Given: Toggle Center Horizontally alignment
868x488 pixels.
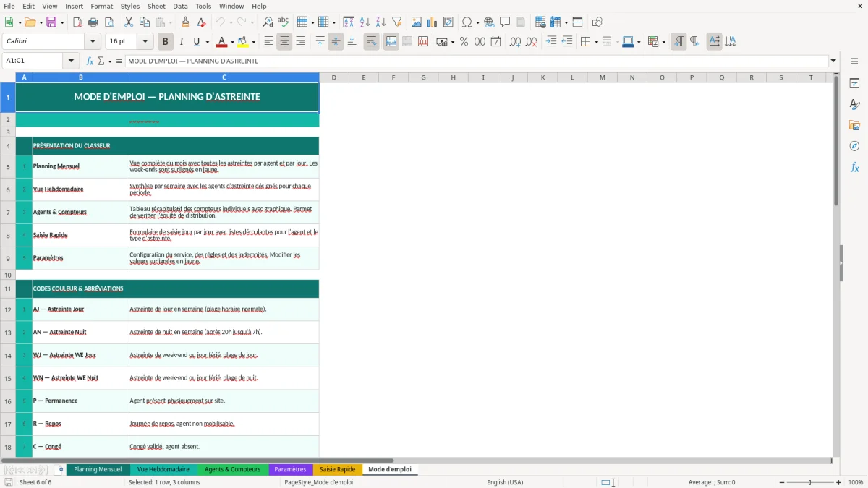Looking at the screenshot, I should click(x=284, y=42).
